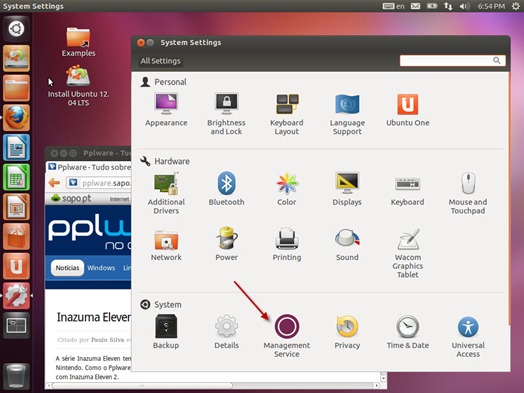Open Power settings

tap(226, 244)
